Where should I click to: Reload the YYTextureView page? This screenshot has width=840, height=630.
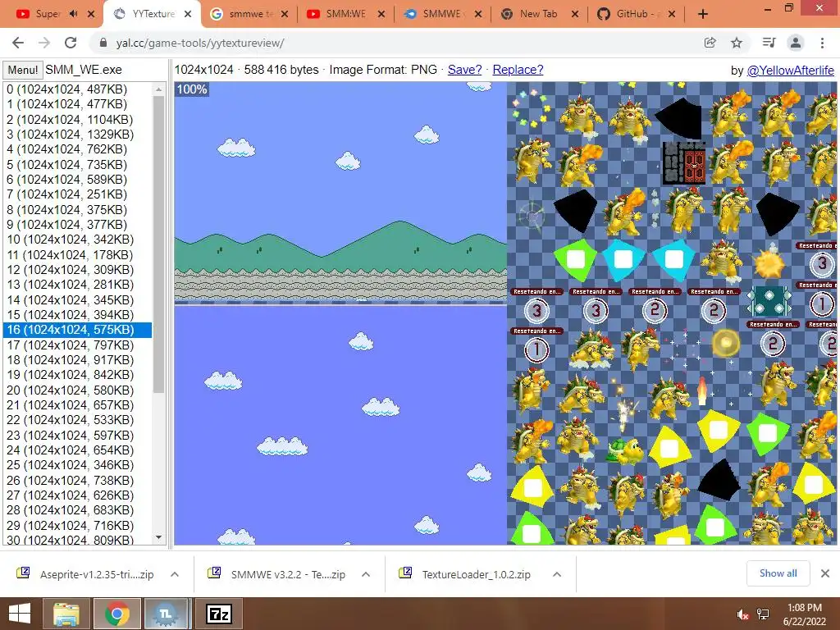pos(71,43)
